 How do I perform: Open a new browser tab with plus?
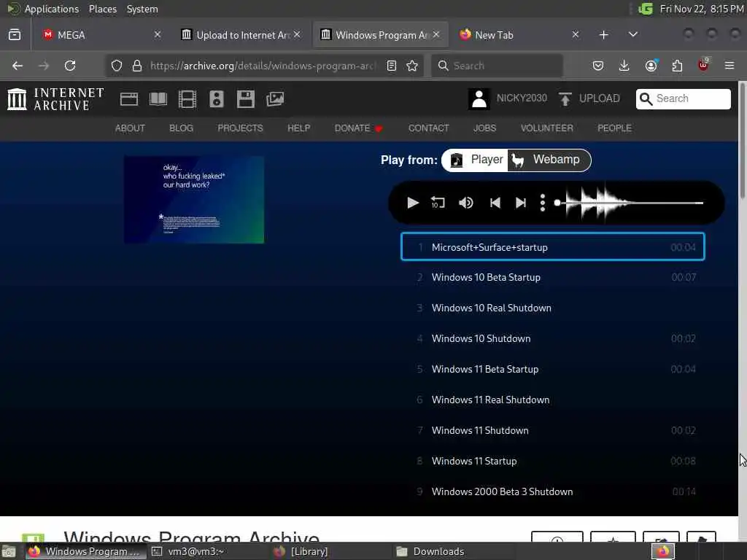coord(603,35)
